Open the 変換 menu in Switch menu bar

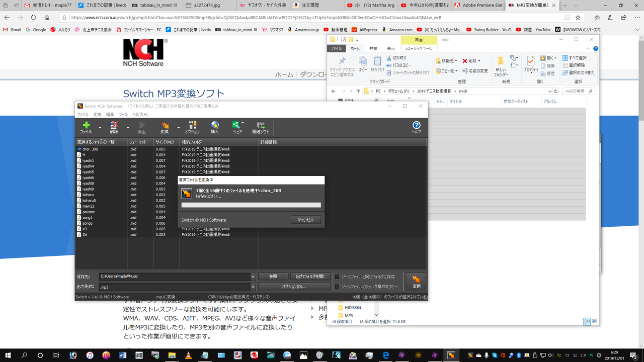tap(97, 115)
